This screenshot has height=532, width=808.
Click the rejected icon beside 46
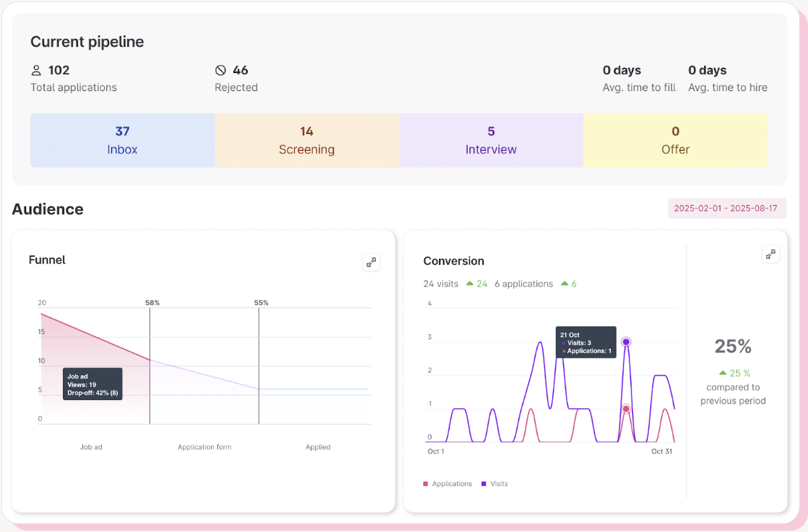220,70
